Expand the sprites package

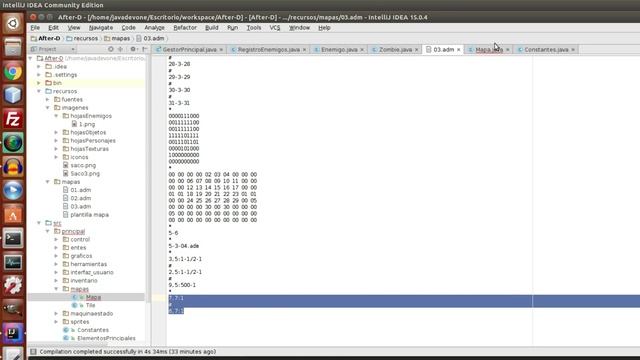(56, 322)
